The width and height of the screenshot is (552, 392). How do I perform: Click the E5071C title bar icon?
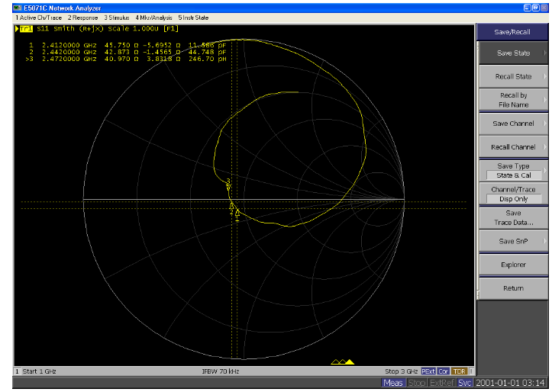pos(18,8)
